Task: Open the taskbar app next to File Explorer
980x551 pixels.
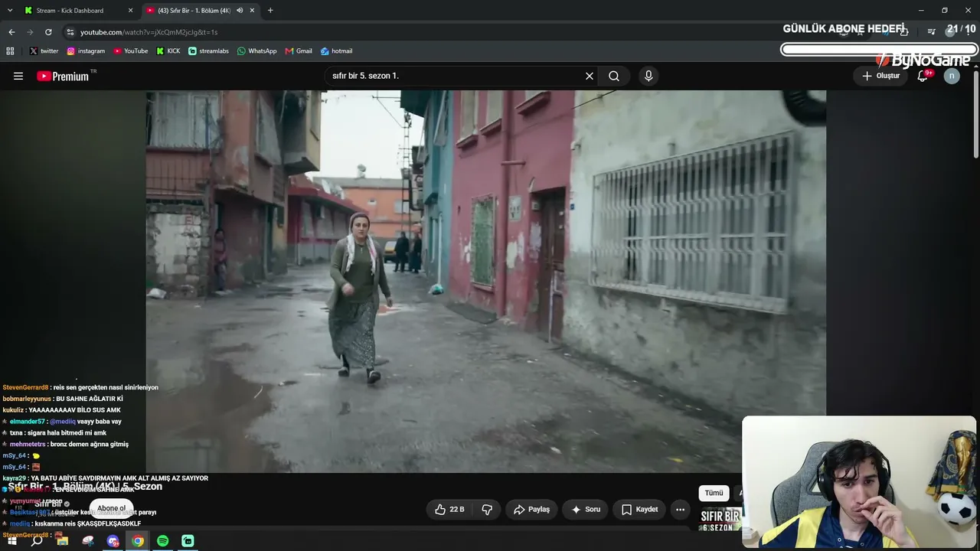Action: 88,541
